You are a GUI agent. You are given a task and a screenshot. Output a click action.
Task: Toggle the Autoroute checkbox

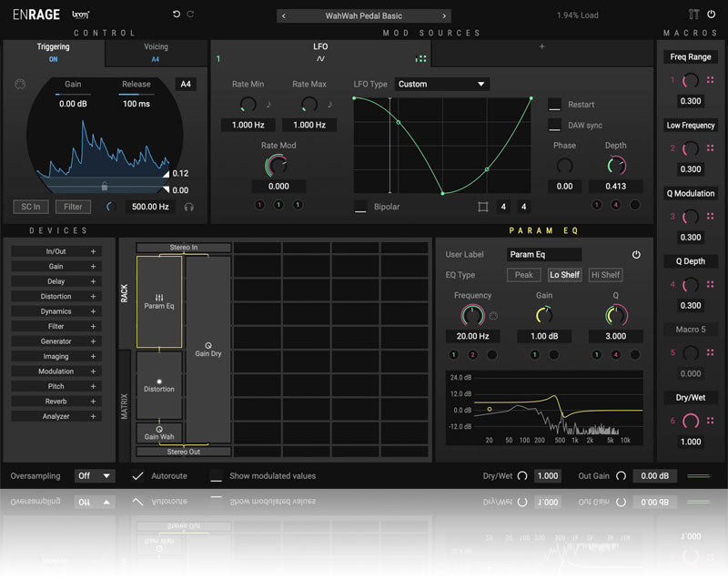pyautogui.click(x=137, y=476)
